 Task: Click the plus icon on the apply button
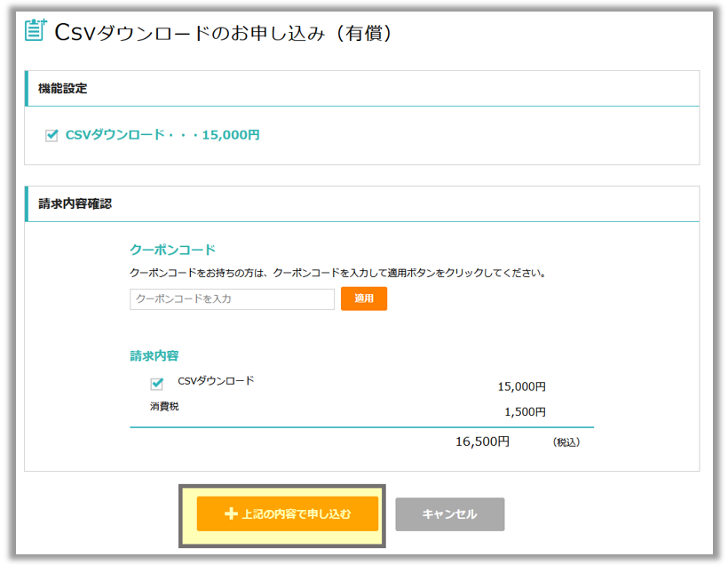tap(231, 513)
